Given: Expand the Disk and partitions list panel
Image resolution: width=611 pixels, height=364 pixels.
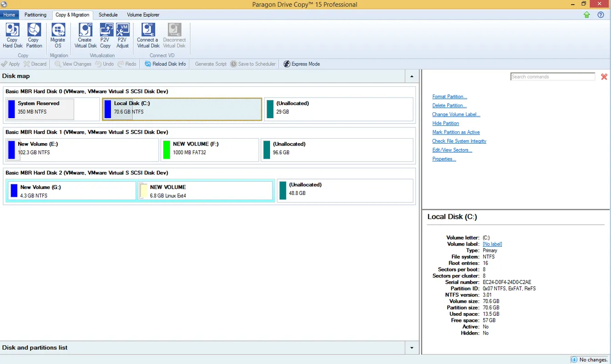Looking at the screenshot, I should click(x=412, y=347).
